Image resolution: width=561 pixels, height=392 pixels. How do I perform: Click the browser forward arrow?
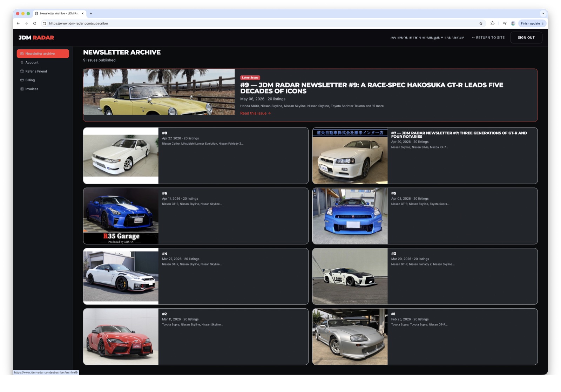pyautogui.click(x=26, y=23)
